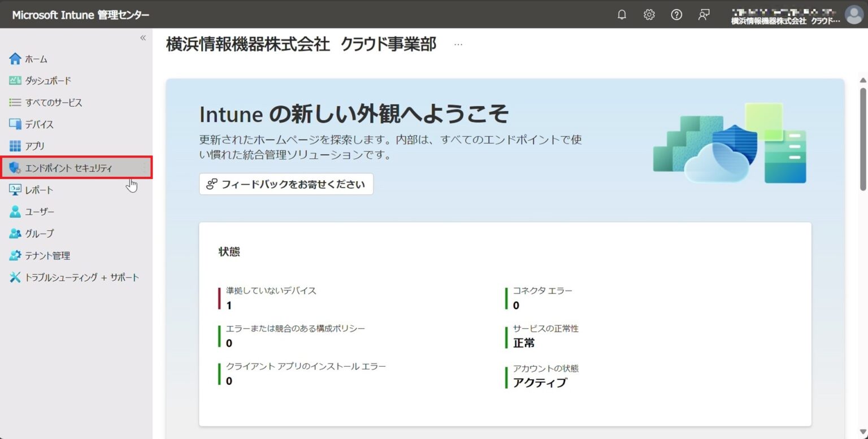868x439 pixels.
Task: Open the ellipsis menu next to the company name
Action: pyautogui.click(x=458, y=44)
